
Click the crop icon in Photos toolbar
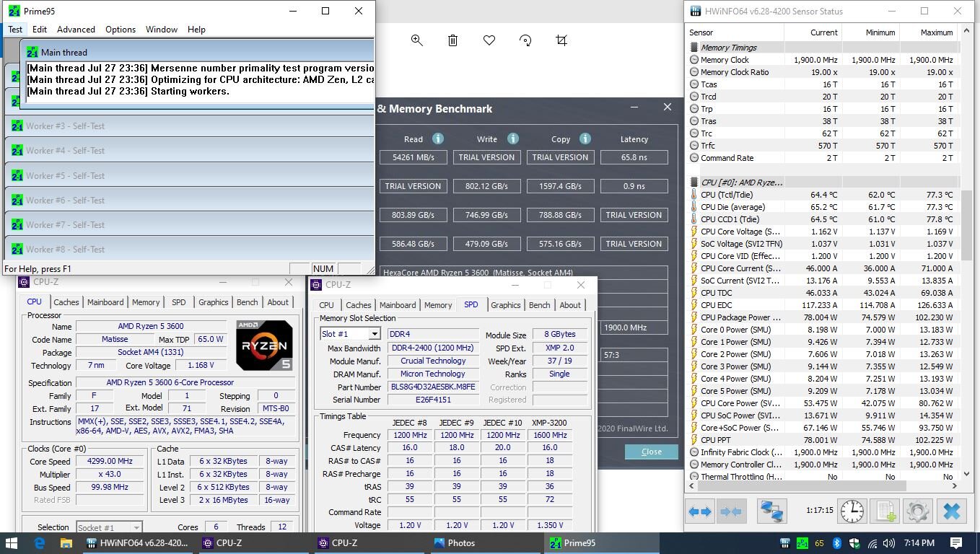(x=561, y=40)
